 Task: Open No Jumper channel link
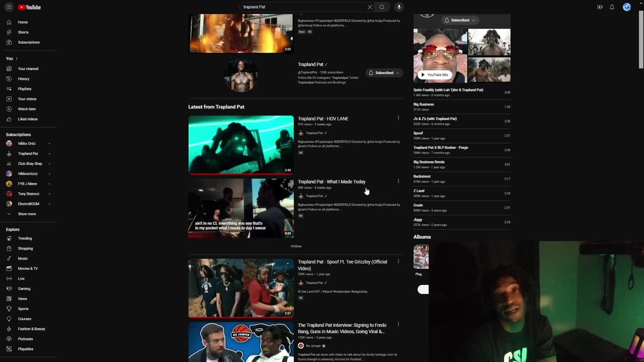pyautogui.click(x=314, y=346)
